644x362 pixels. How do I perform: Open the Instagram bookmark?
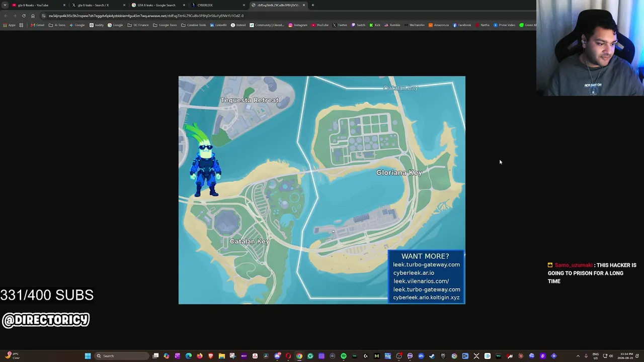(x=298, y=25)
